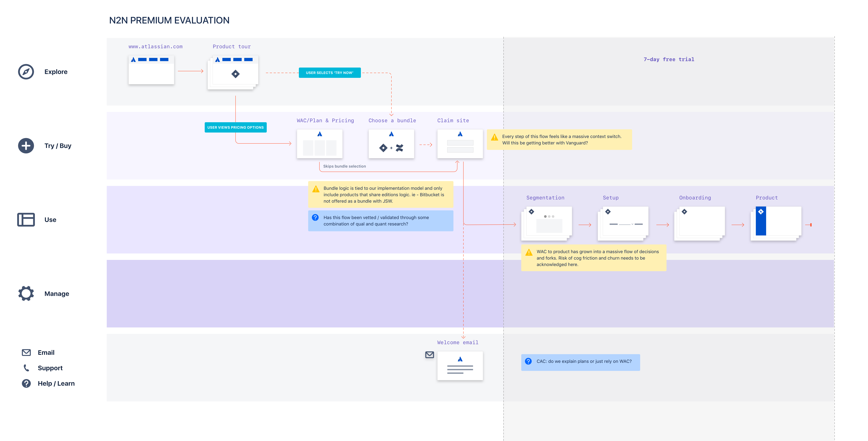Image resolution: width=868 pixels, height=441 pixels.
Task: Click the 'Manage' row label
Action: point(57,294)
